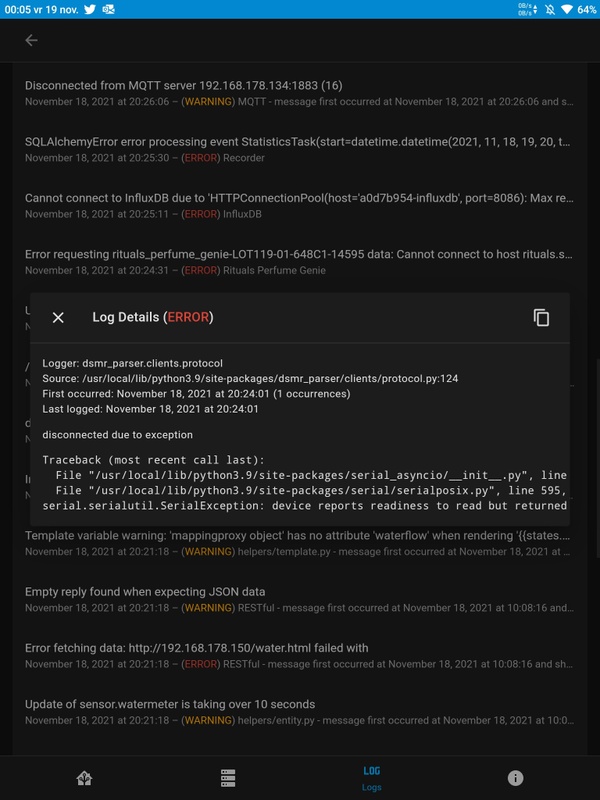
Task: Open 'Empty reply found when expecting JSON data'
Action: pyautogui.click(x=299, y=599)
